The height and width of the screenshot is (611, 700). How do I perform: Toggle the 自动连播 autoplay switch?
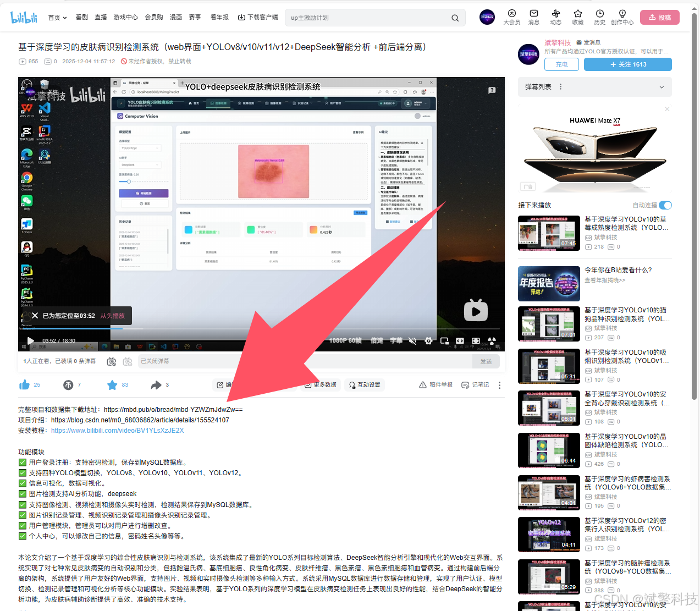(665, 205)
